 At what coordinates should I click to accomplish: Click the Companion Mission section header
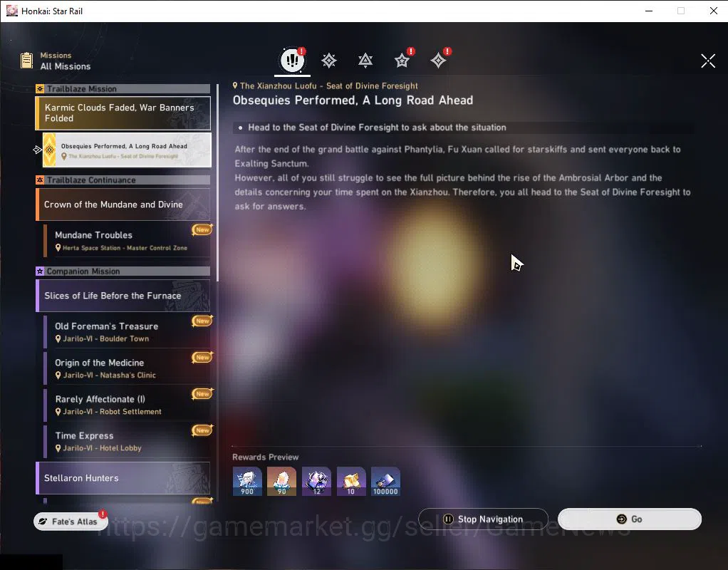pos(123,271)
